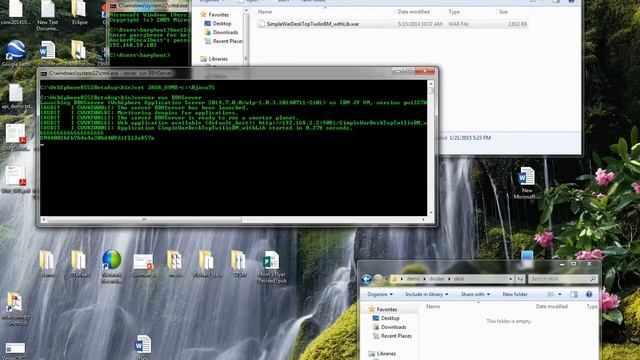640x360 pixels.
Task: Select the Mom's Flyer Revised.pub Publisher file
Action: (x=271, y=267)
